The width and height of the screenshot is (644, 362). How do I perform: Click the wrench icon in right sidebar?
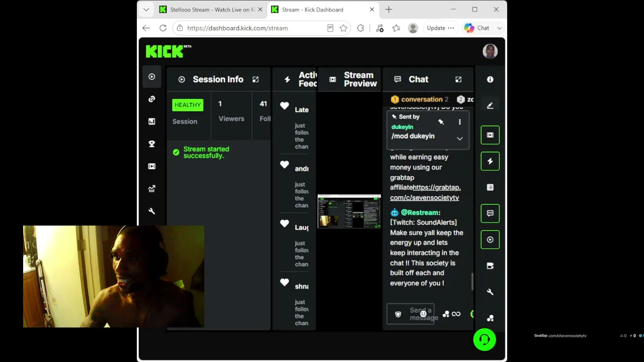click(x=490, y=292)
